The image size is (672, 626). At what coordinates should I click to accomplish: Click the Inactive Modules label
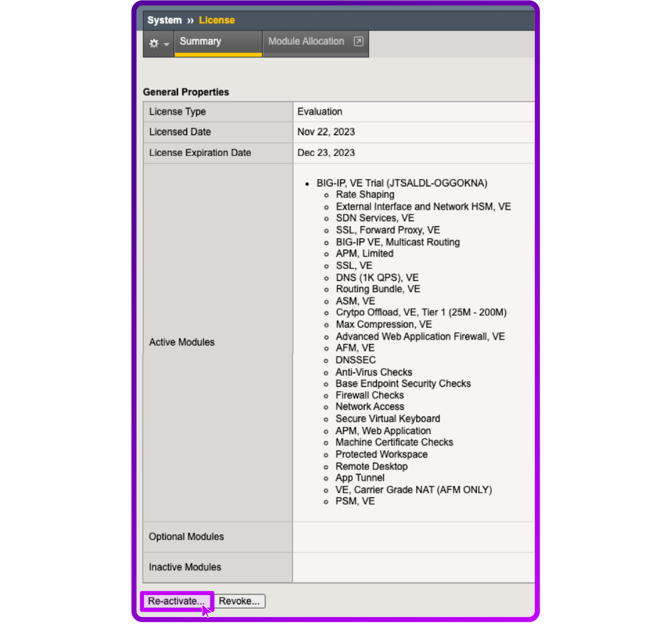pos(185,567)
